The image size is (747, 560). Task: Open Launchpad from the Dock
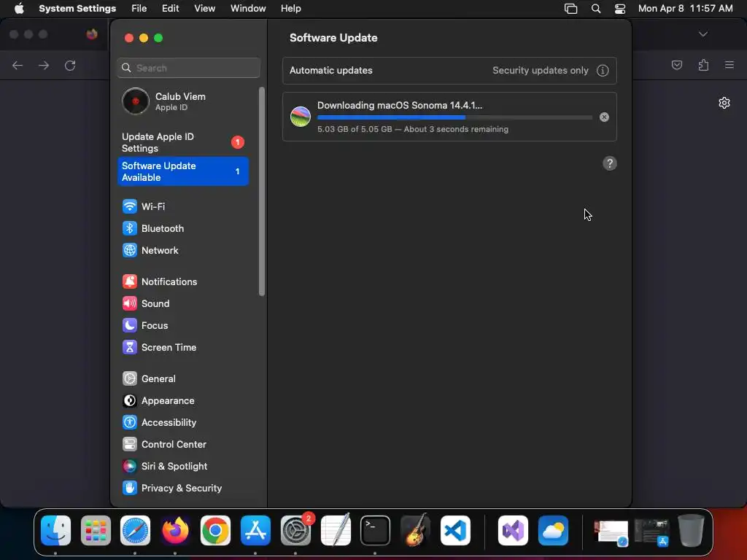(x=96, y=531)
